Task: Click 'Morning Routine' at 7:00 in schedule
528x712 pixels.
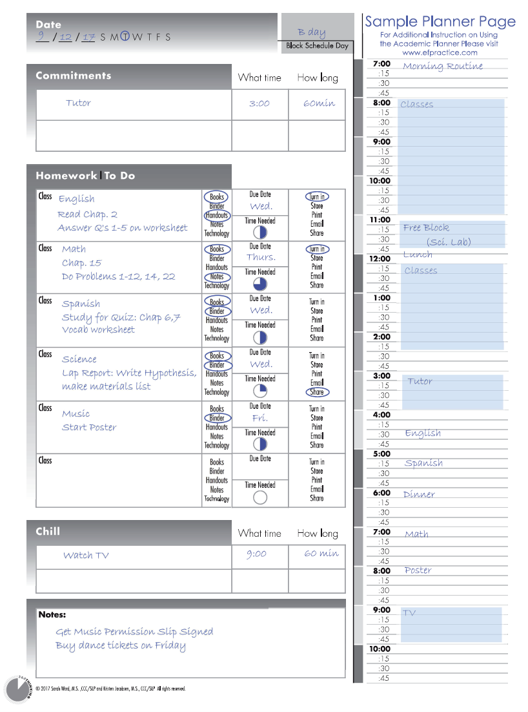Action: [443, 66]
